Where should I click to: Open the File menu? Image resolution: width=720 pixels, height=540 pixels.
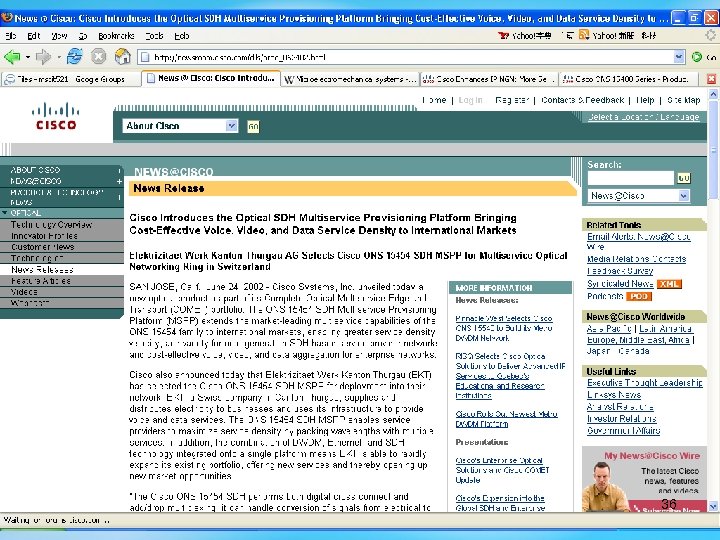pyautogui.click(x=11, y=36)
